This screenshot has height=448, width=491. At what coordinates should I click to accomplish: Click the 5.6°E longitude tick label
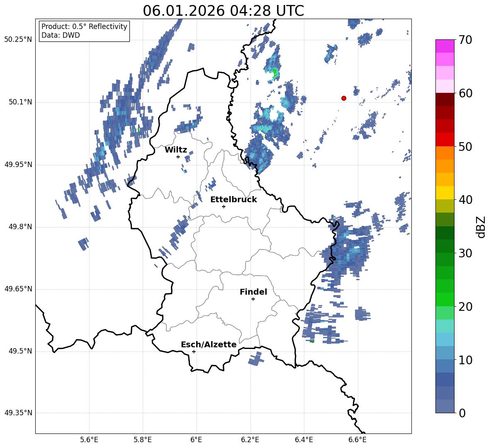coord(89,440)
